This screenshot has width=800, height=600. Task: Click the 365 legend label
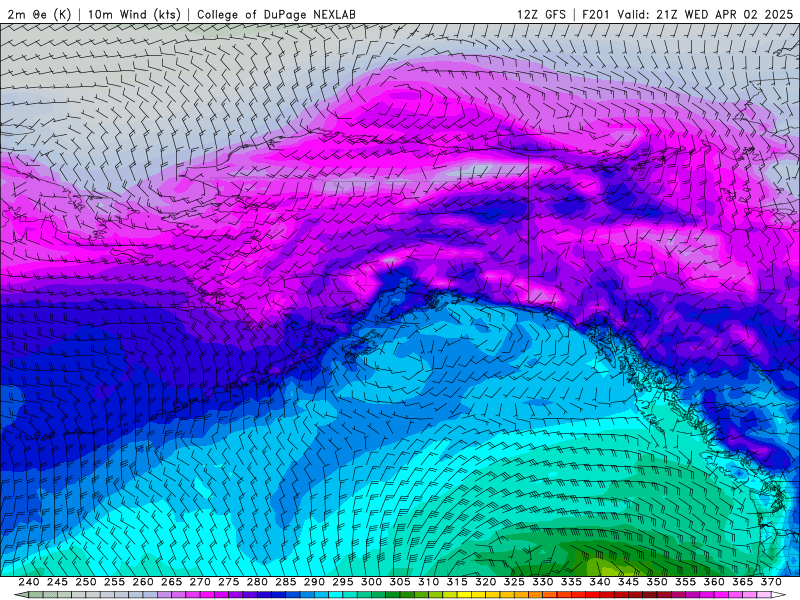click(743, 582)
